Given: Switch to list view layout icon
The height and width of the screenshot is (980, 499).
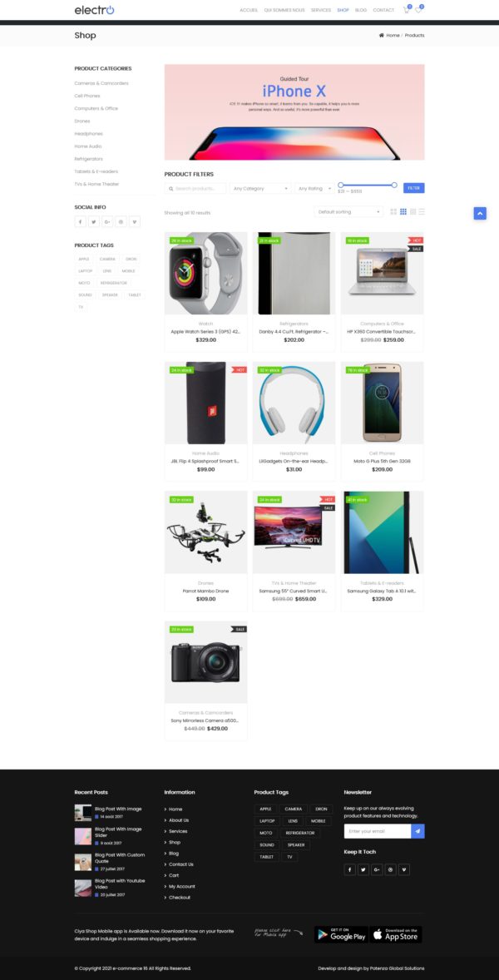Looking at the screenshot, I should [422, 212].
